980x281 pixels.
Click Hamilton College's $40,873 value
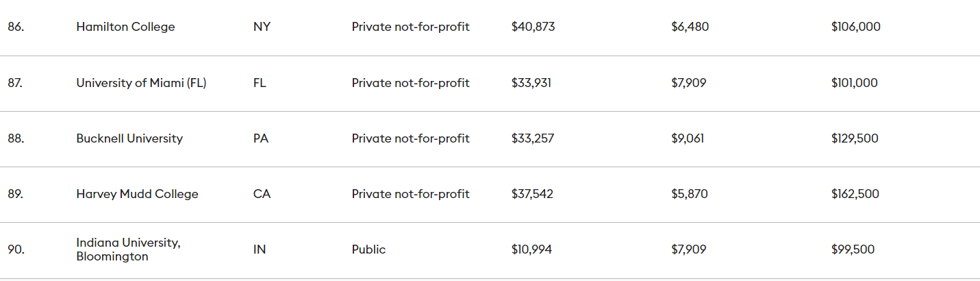(x=533, y=27)
